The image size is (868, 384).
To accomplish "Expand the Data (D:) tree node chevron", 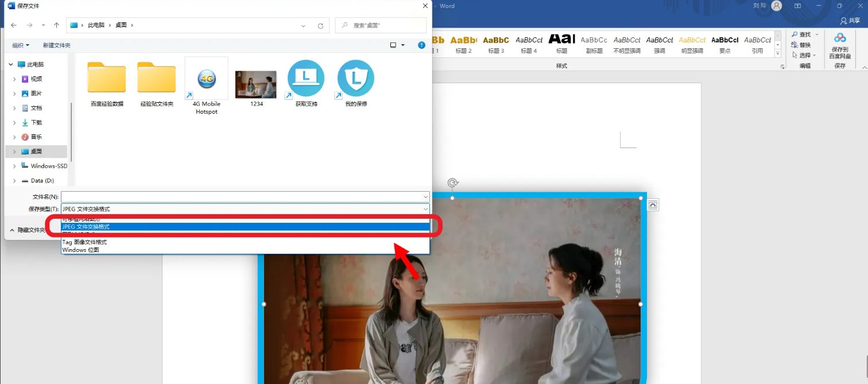I will click(14, 180).
